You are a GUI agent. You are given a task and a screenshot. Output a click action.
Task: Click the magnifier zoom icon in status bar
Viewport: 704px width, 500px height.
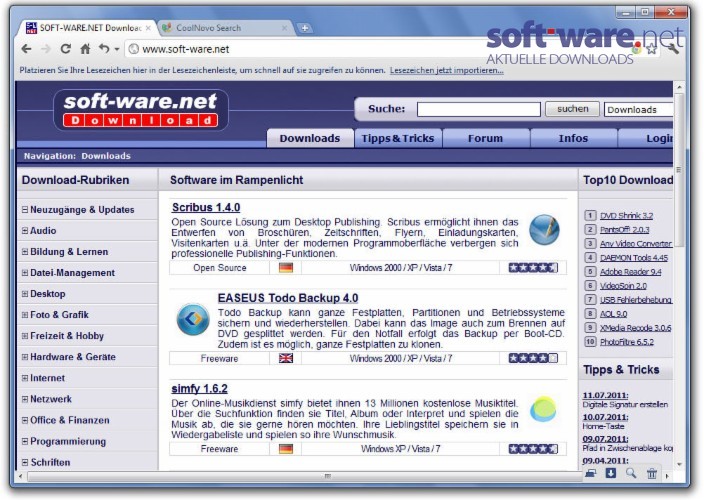click(x=631, y=473)
